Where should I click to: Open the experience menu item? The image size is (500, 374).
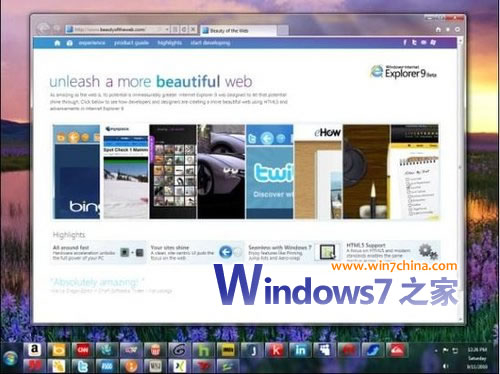click(92, 43)
